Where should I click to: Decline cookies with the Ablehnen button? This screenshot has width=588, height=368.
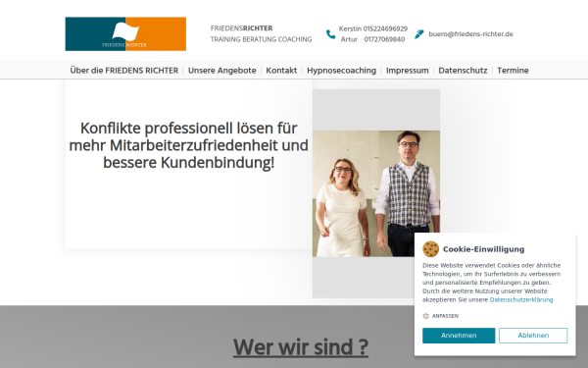533,336
